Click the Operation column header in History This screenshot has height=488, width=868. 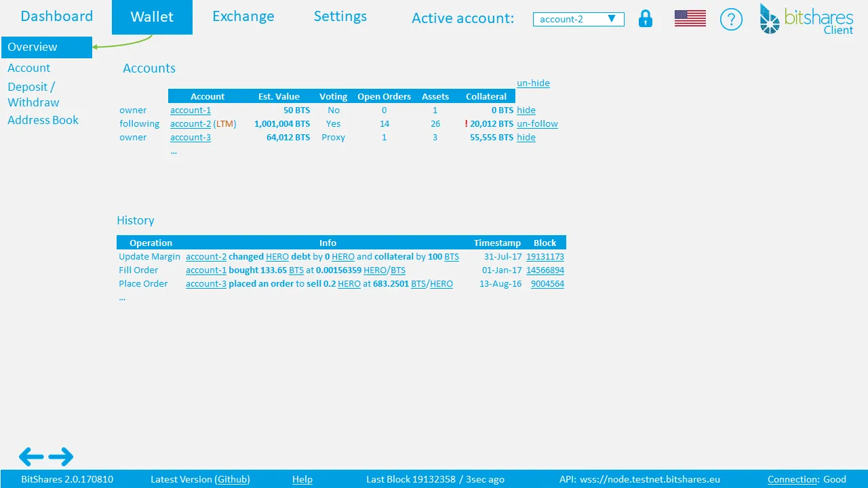(x=151, y=243)
